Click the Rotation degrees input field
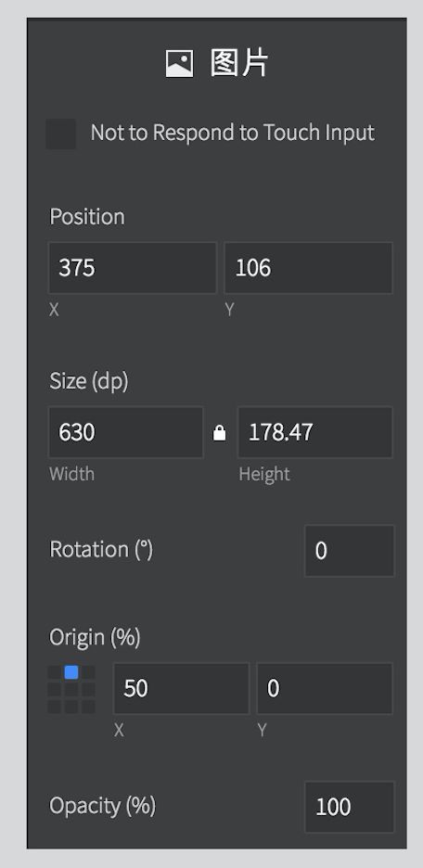Viewport: 423px width, 868px height. [350, 551]
